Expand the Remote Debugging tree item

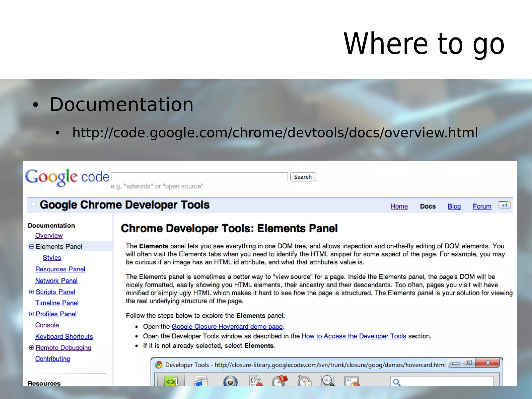point(31,348)
